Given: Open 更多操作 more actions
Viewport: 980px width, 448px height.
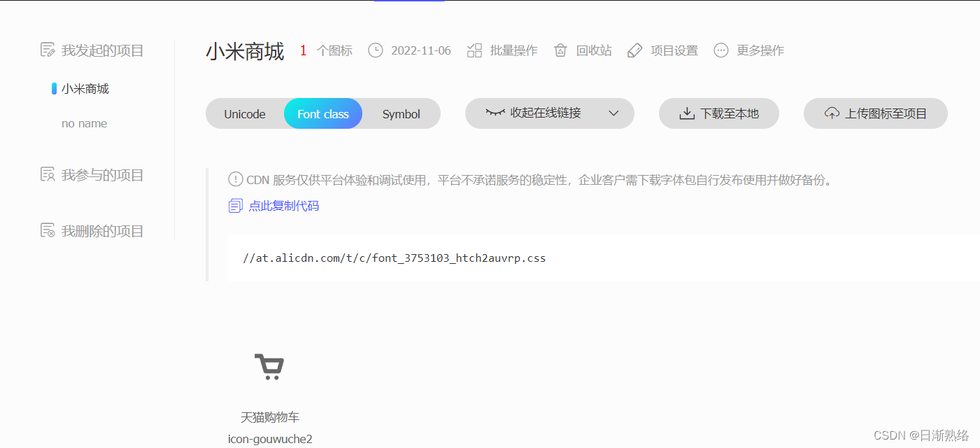Looking at the screenshot, I should [x=760, y=50].
